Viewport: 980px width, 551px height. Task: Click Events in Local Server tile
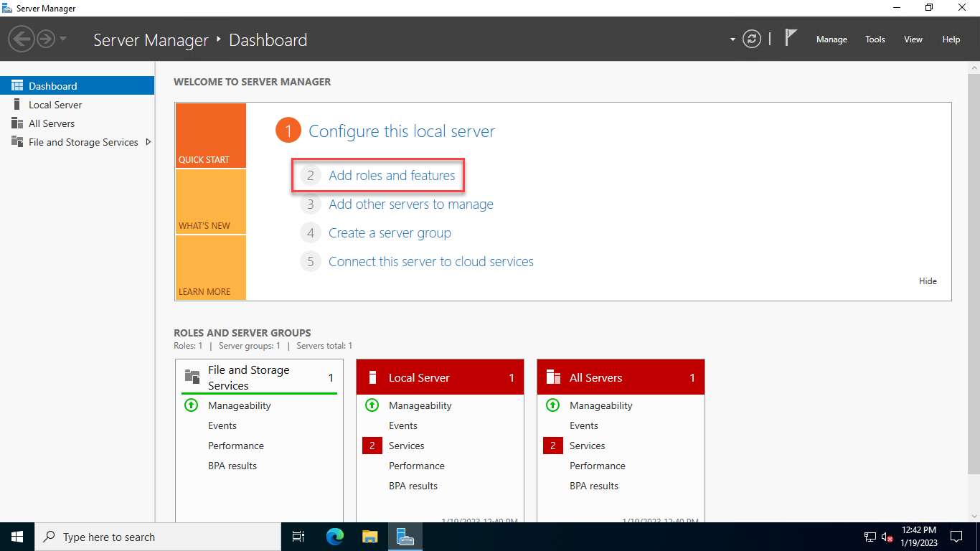coord(403,425)
